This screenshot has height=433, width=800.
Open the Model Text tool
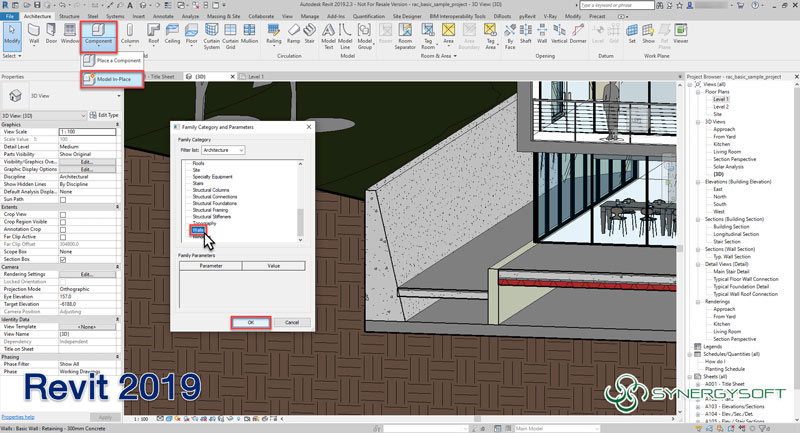pyautogui.click(x=329, y=36)
